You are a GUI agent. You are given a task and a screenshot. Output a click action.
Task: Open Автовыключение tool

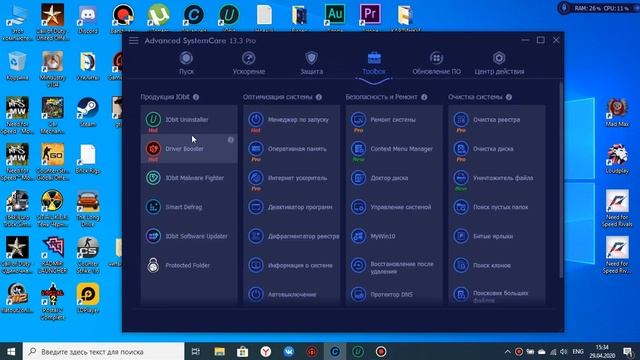pos(291,294)
